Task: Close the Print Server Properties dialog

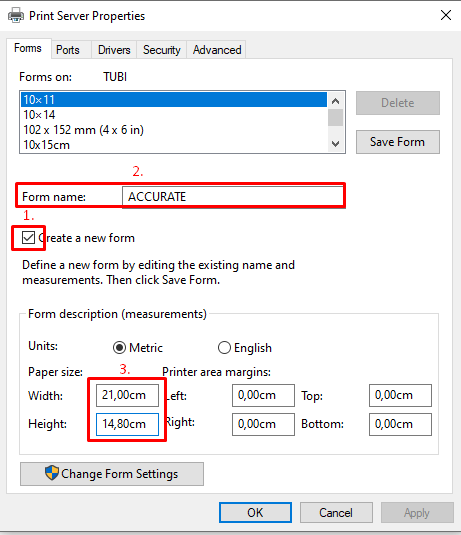Action: click(446, 15)
